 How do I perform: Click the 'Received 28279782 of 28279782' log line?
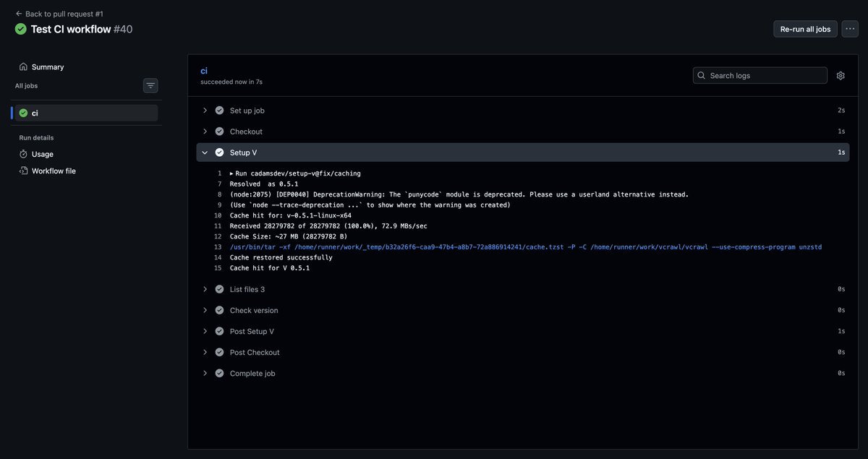[x=328, y=226]
